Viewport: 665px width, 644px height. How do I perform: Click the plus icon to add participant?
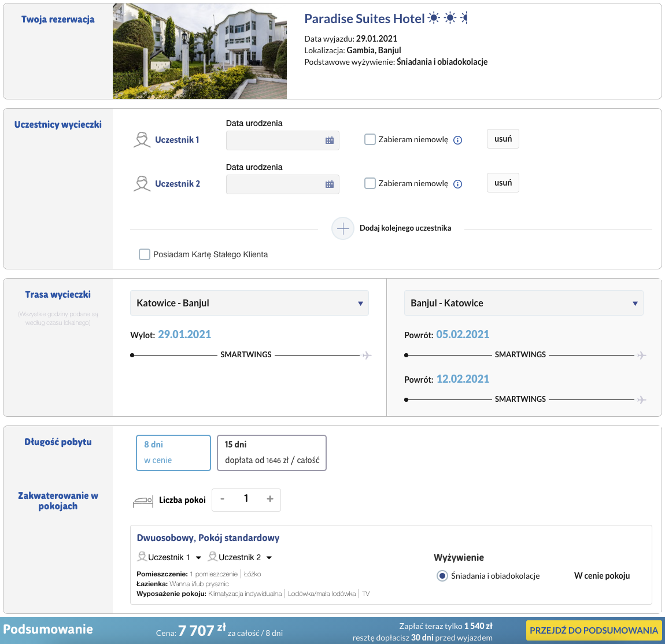[x=343, y=228]
